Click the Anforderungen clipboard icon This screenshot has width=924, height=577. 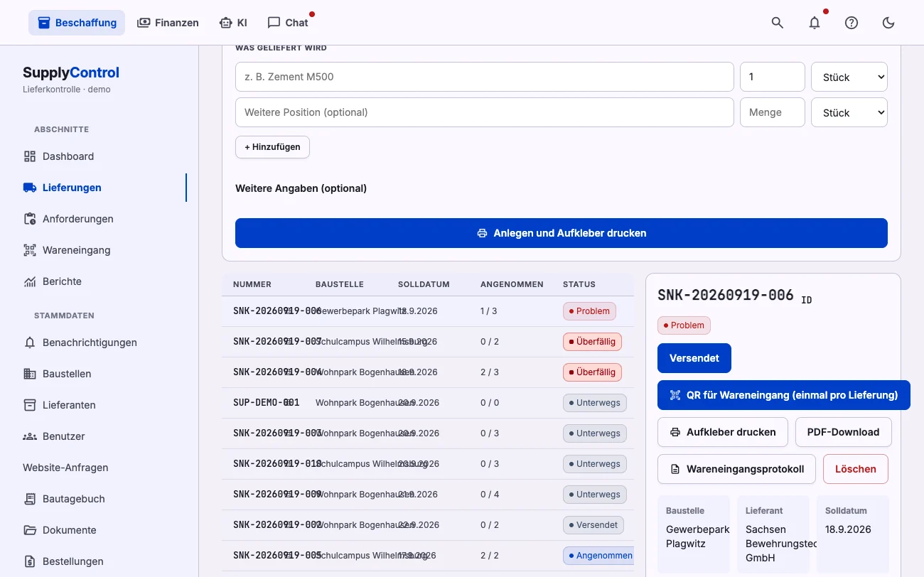point(30,219)
